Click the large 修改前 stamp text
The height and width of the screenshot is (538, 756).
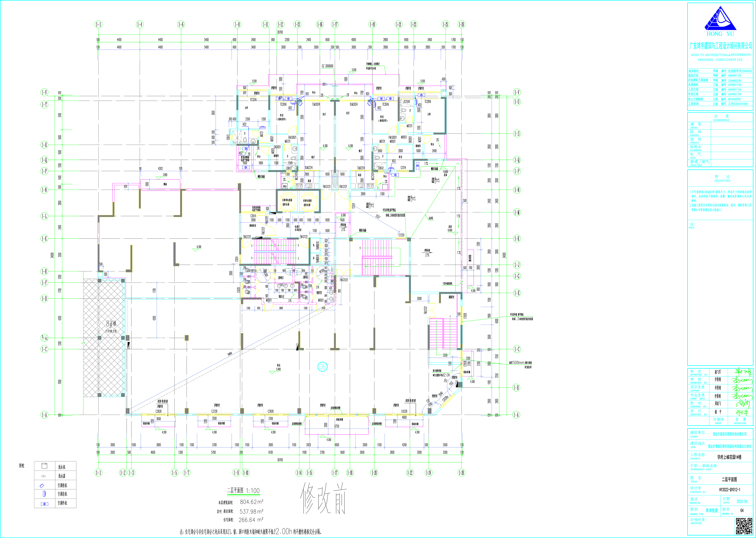[x=323, y=498]
